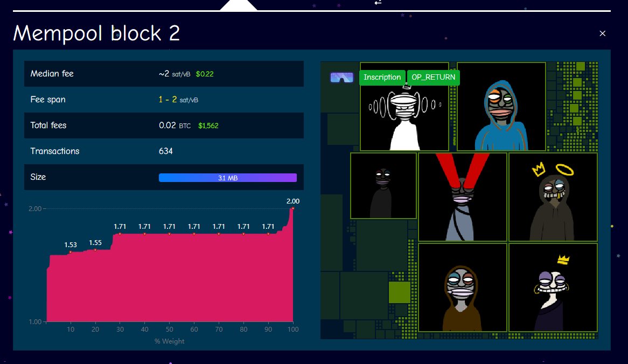Click the 1.53 fee chart point
Image resolution: width=628 pixels, height=364 pixels.
coord(71,252)
